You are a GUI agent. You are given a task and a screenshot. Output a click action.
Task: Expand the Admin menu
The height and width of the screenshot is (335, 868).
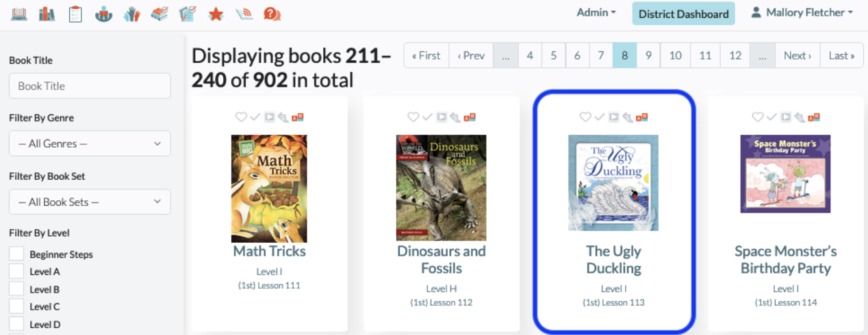click(x=596, y=12)
